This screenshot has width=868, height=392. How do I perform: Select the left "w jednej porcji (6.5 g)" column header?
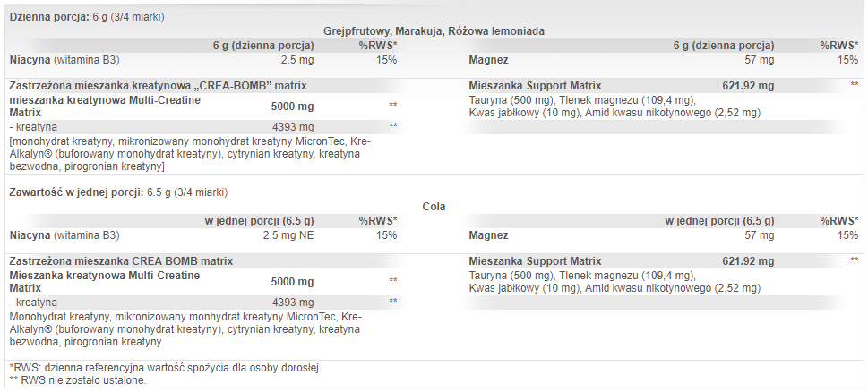pyautogui.click(x=259, y=221)
